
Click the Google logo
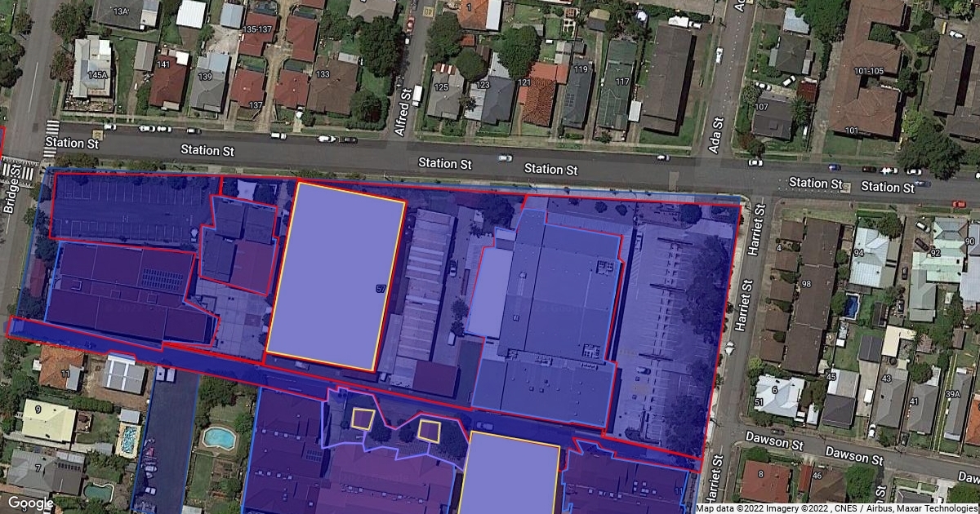31,503
